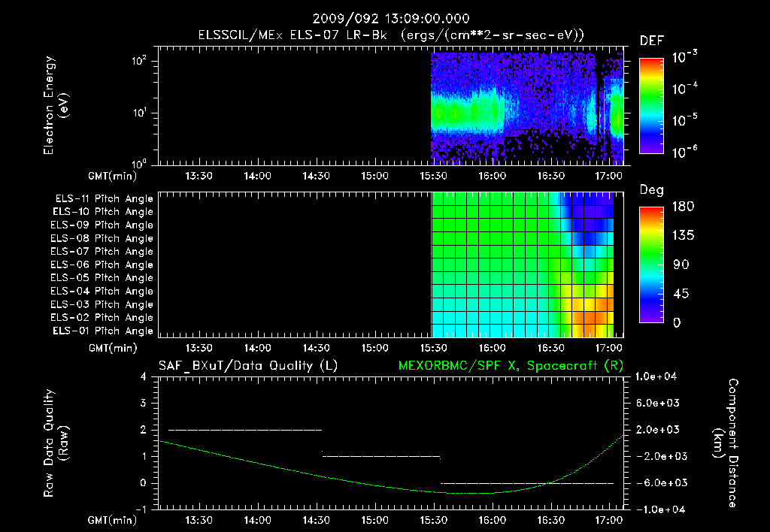This screenshot has width=770, height=532.
Task: Click the Deg colorbar label
Action: (x=651, y=190)
